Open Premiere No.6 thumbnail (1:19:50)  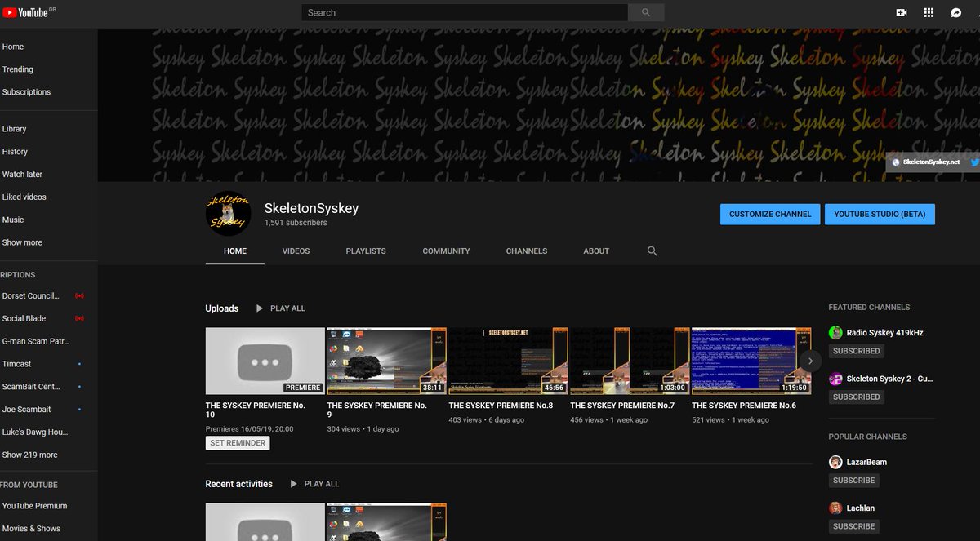tap(751, 361)
